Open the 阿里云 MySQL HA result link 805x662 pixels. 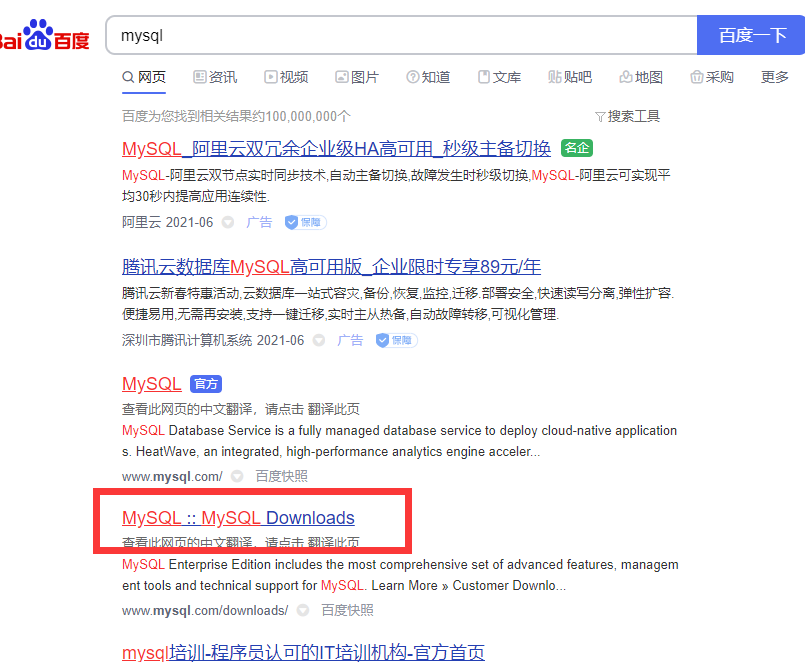click(x=336, y=149)
